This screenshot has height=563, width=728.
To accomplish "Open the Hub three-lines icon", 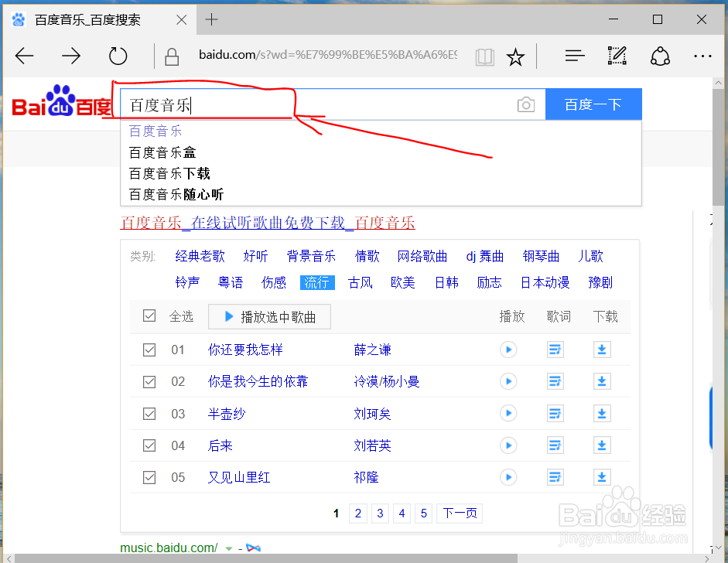I will pyautogui.click(x=575, y=56).
